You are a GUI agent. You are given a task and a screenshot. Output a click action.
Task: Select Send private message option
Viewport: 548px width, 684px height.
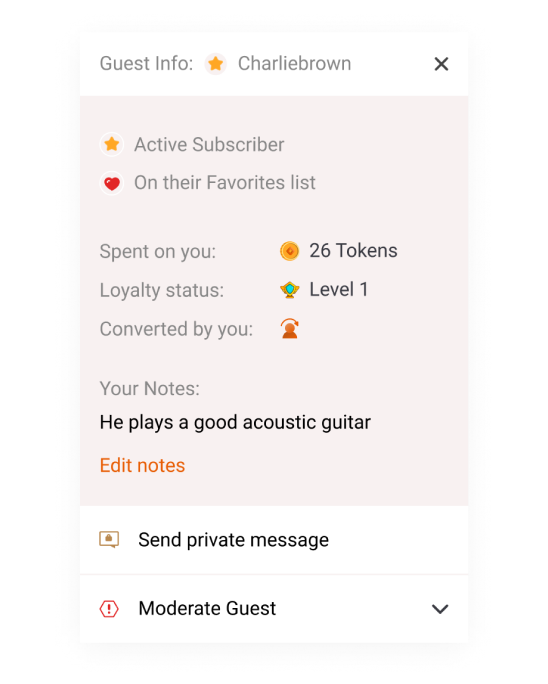click(274, 540)
